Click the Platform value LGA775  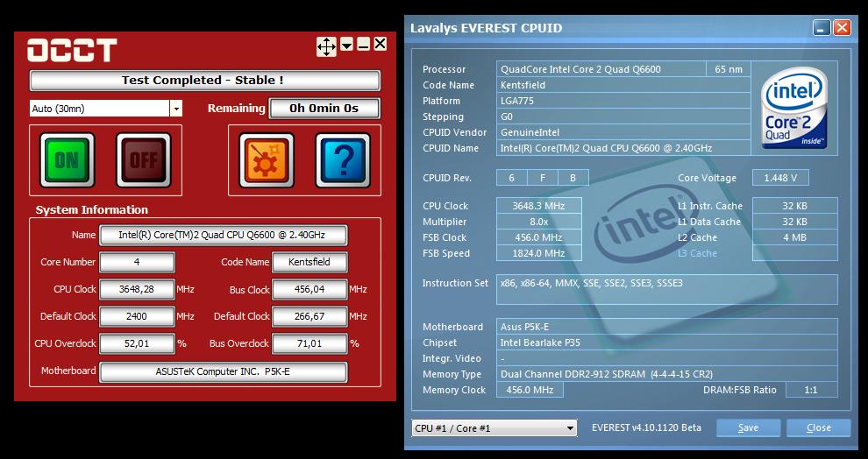(623, 101)
